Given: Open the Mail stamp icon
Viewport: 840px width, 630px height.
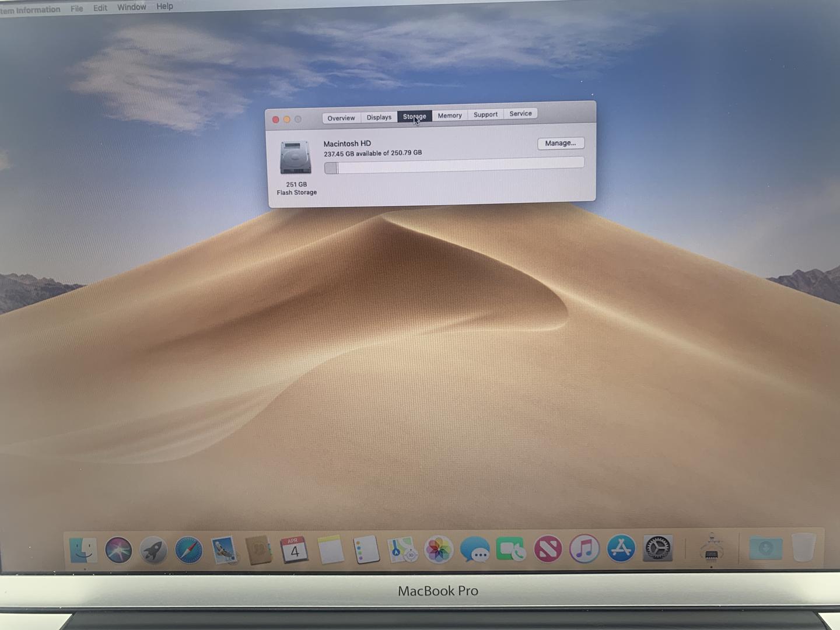Looking at the screenshot, I should tap(224, 550).
